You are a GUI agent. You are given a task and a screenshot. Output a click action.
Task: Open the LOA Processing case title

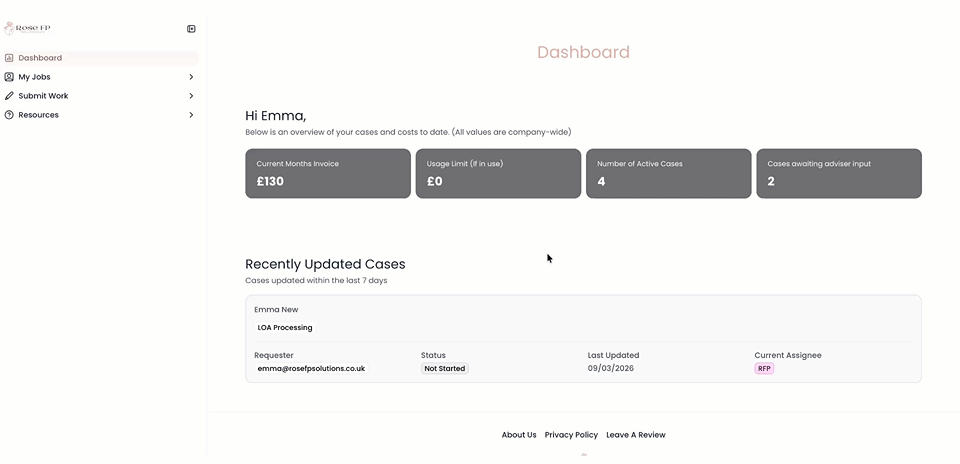(x=285, y=327)
